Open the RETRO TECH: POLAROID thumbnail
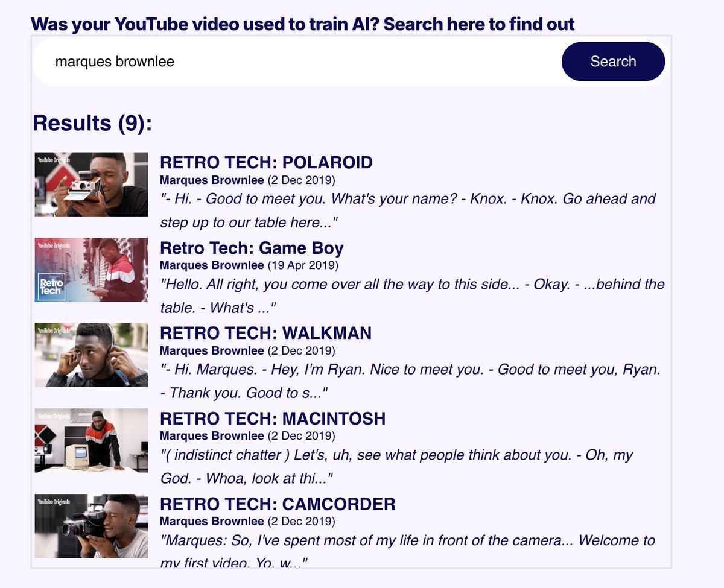724x588 pixels. point(91,184)
